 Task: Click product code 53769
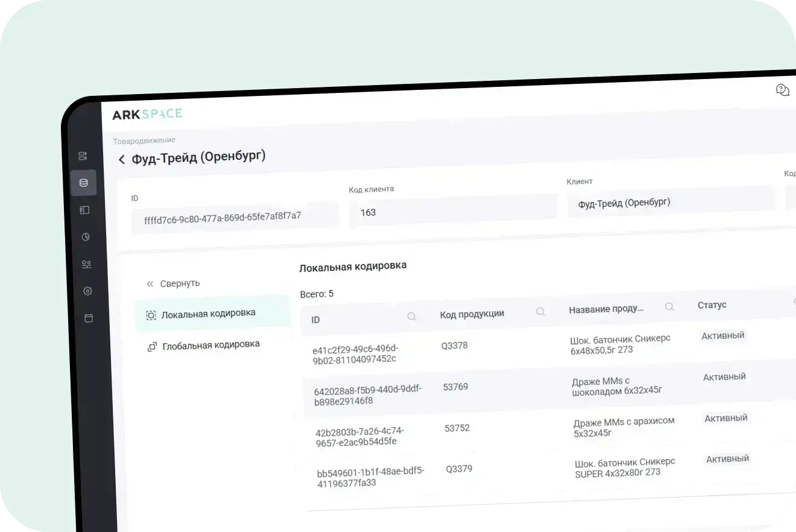tap(455, 387)
